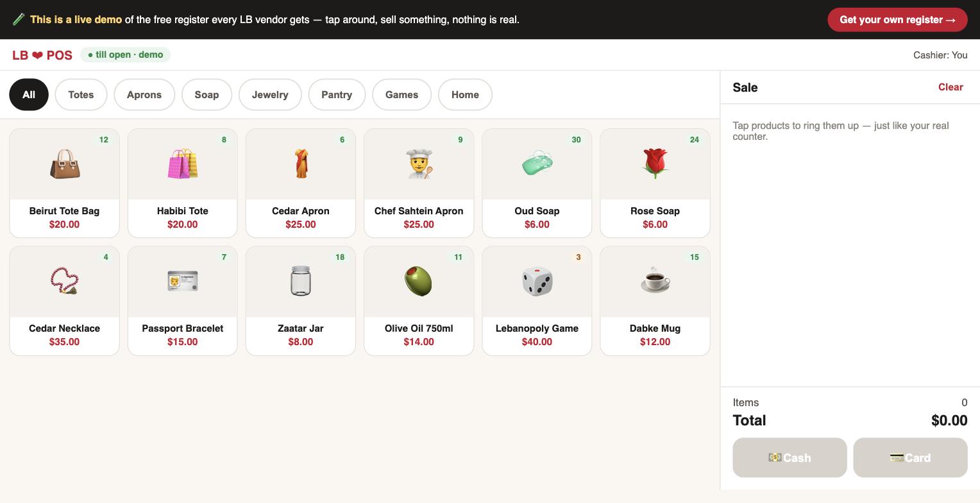Select the All category pill
Image resolution: width=980 pixels, height=503 pixels.
point(29,94)
